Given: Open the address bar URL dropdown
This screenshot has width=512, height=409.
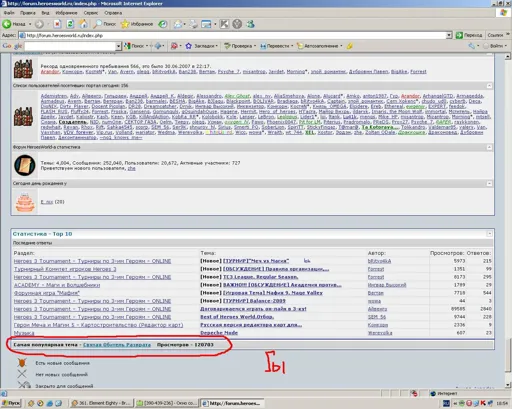Looking at the screenshot, I should 449,35.
